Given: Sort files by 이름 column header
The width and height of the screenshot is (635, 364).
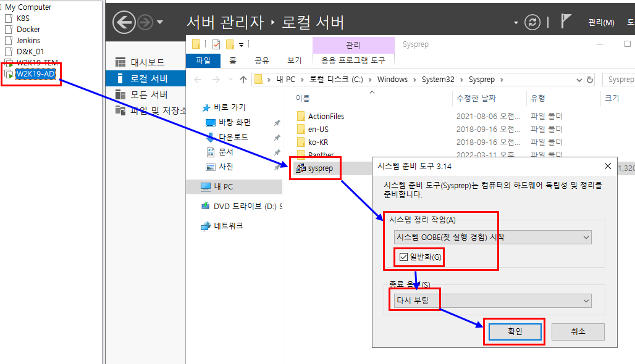Looking at the screenshot, I should tap(303, 98).
